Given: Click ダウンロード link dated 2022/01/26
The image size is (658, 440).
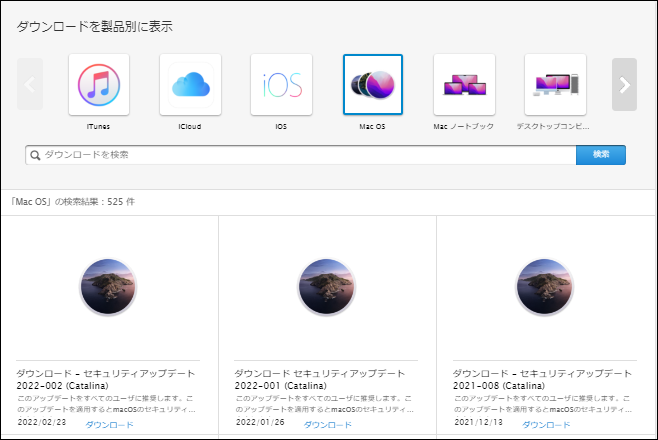Looking at the screenshot, I should coord(327,424).
